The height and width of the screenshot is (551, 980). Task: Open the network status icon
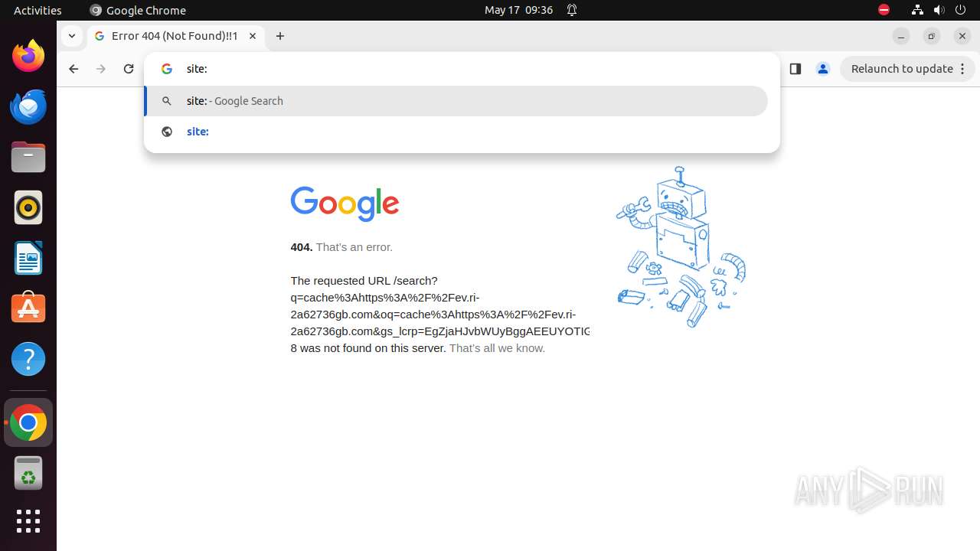click(917, 10)
